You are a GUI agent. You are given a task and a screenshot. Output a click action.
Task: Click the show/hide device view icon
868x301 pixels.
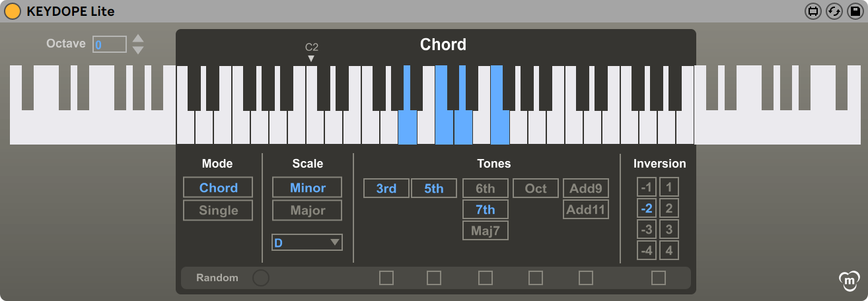[x=813, y=11]
